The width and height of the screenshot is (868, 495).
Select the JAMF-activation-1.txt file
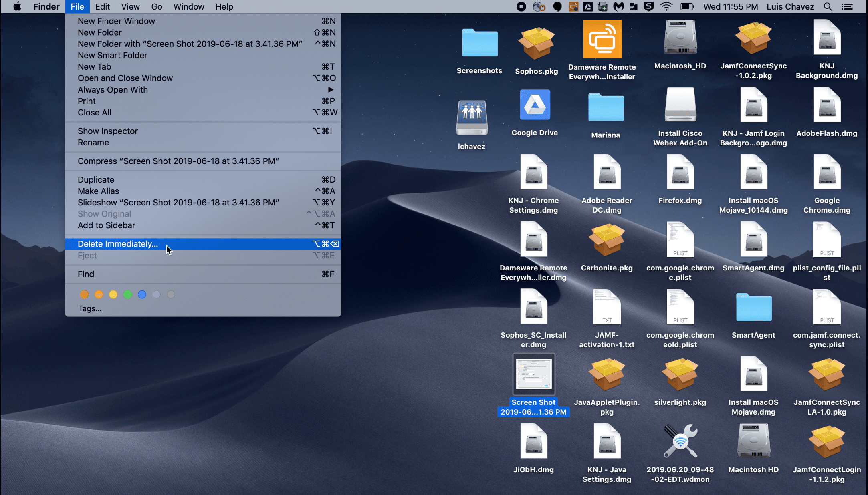[x=607, y=306]
